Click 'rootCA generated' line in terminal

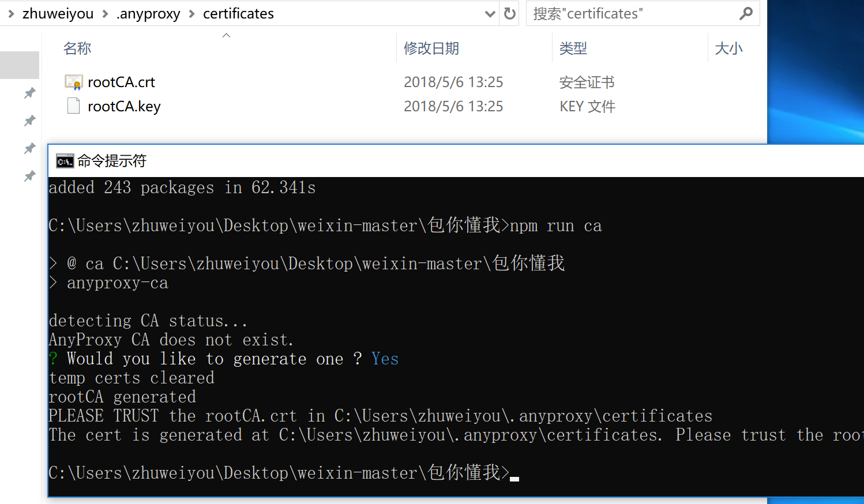(x=122, y=397)
